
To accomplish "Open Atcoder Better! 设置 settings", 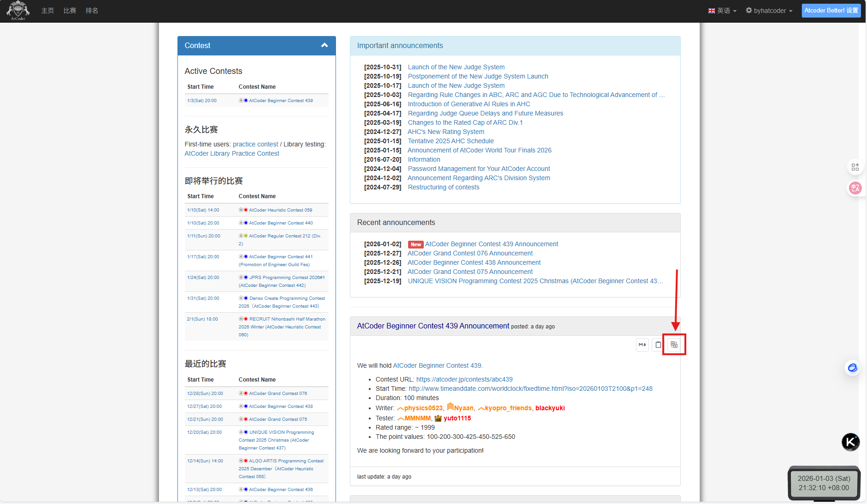I will click(x=831, y=11).
